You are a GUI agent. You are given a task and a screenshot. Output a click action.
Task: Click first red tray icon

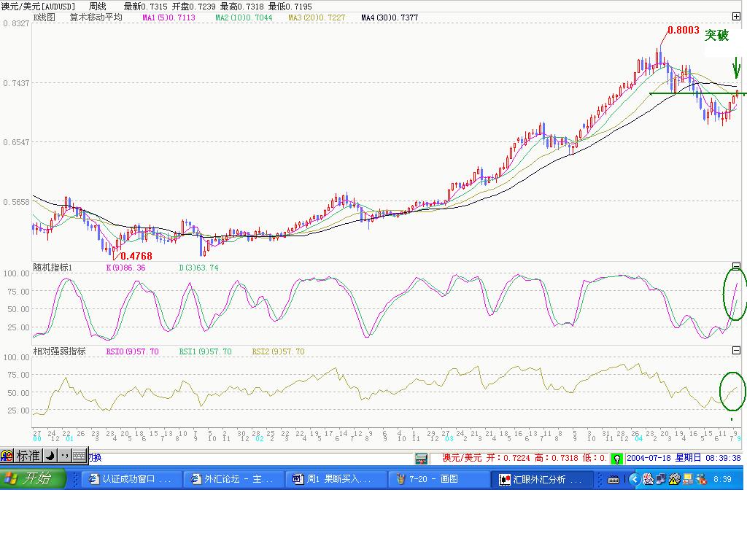click(x=648, y=479)
